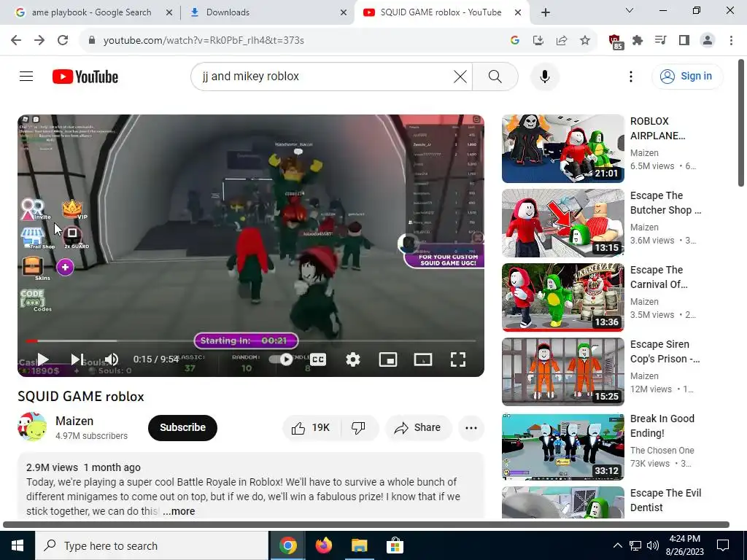
Task: Open Firefox from the taskbar
Action: (323, 545)
